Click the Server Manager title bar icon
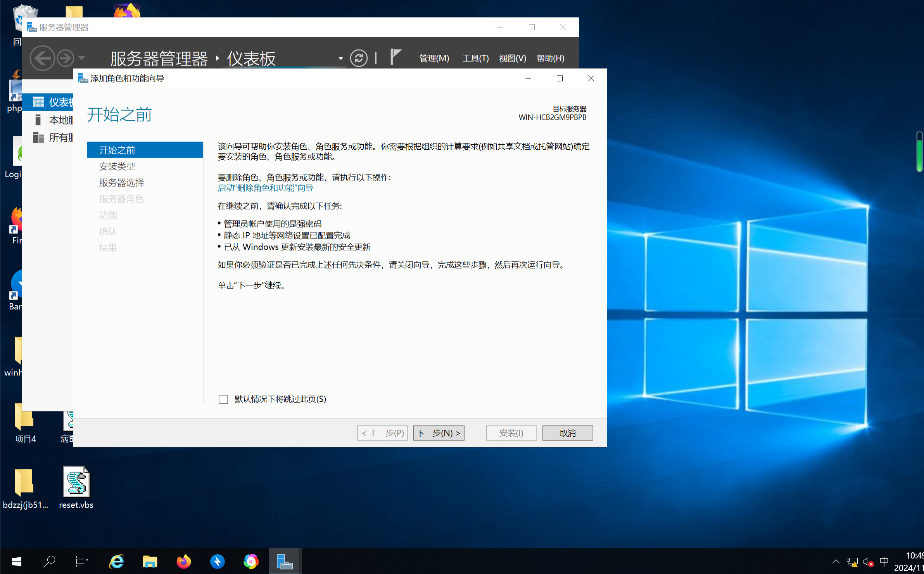The image size is (924, 574). click(x=32, y=27)
